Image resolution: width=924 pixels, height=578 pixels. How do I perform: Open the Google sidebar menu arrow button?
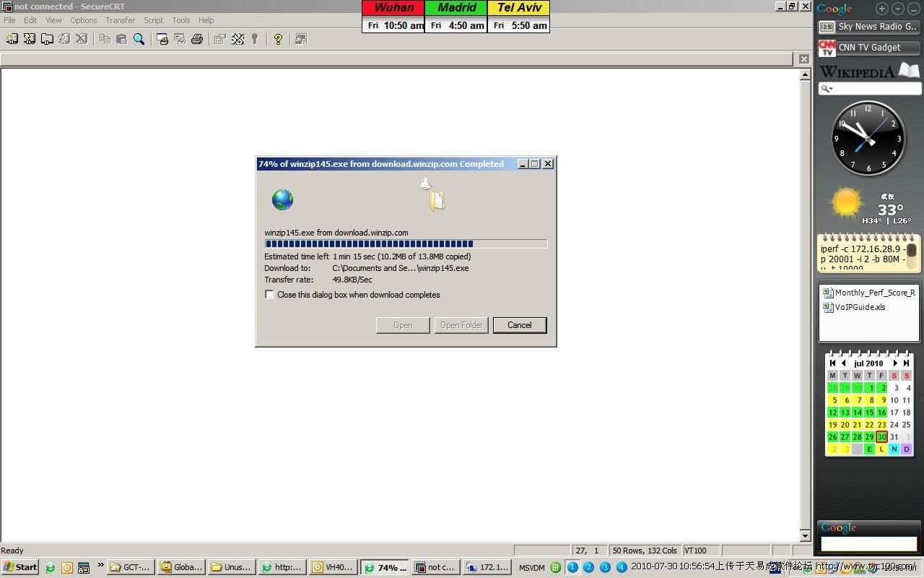coord(898,9)
